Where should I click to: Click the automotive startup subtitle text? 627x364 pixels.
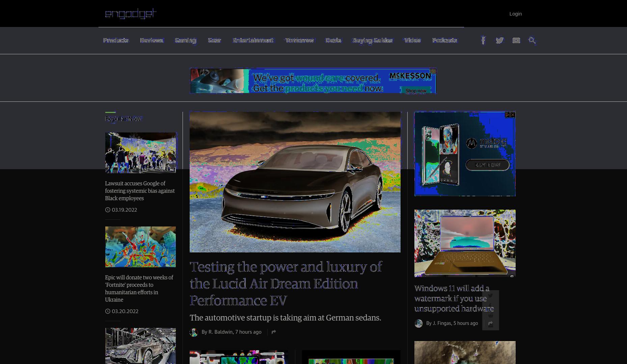[285, 318]
